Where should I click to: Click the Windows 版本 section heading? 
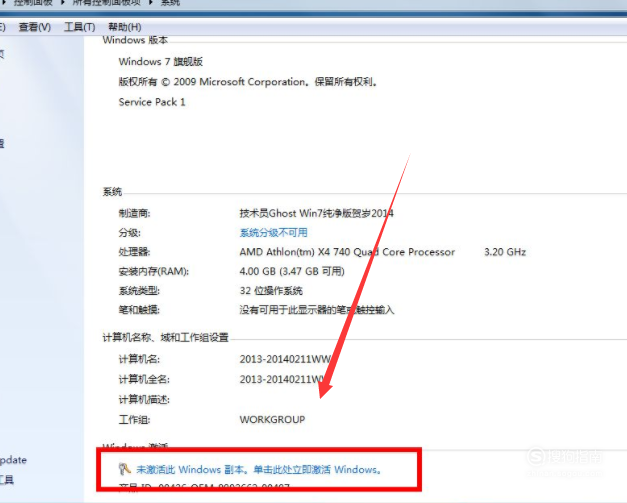click(x=135, y=40)
